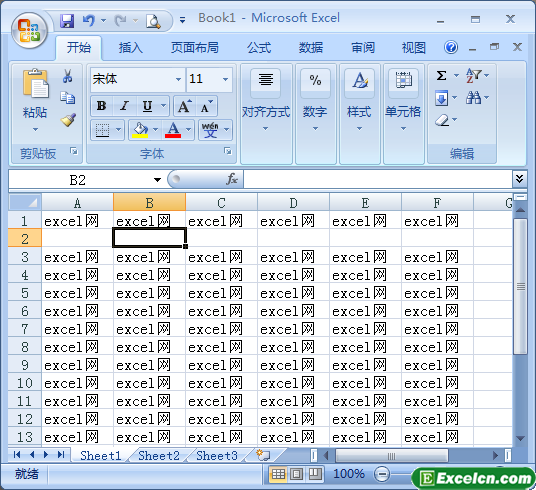
Task: Switch to 公式 tab
Action: [259, 48]
